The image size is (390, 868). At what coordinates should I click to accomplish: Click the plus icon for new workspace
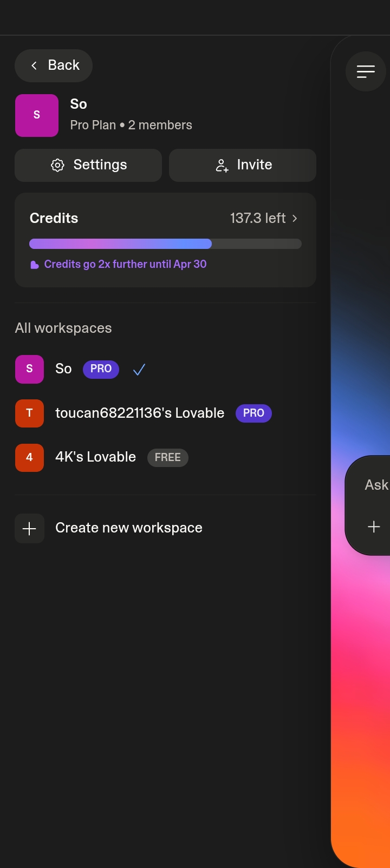point(29,528)
